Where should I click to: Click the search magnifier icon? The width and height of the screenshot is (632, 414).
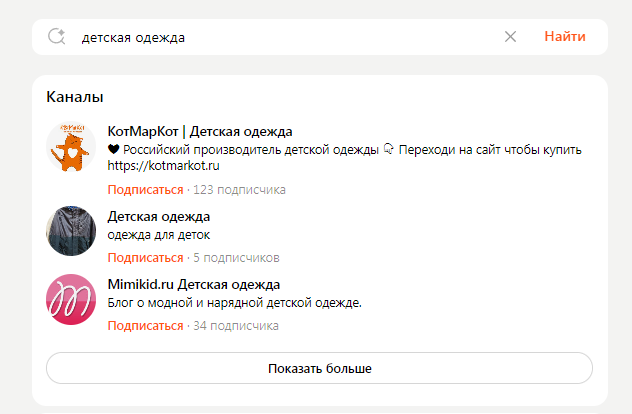coord(56,37)
